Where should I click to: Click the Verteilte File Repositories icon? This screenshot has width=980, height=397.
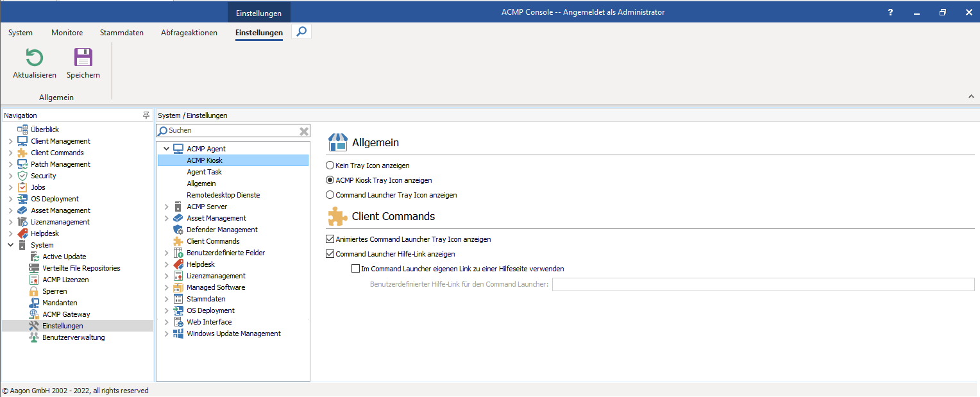coord(34,268)
